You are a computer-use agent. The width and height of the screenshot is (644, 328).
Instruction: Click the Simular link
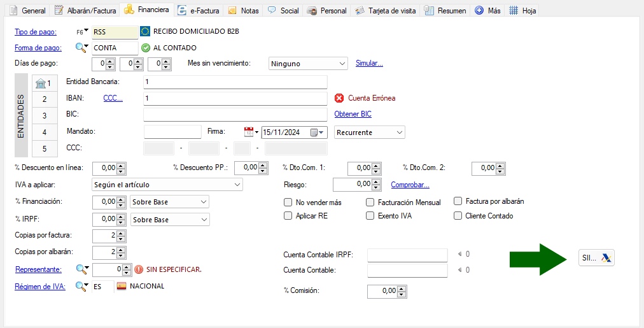point(369,63)
